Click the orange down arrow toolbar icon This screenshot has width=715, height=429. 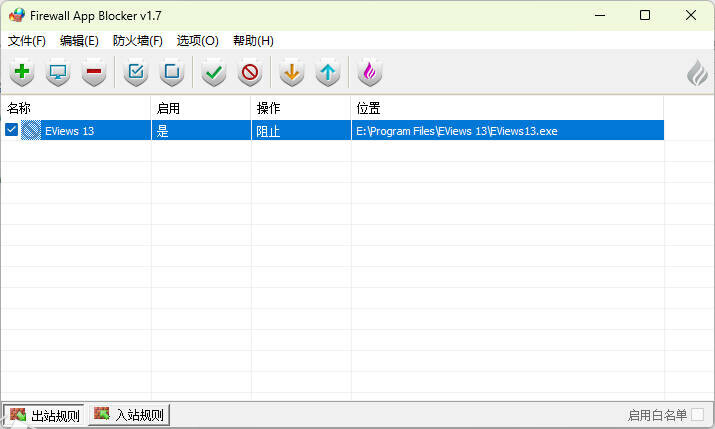291,72
